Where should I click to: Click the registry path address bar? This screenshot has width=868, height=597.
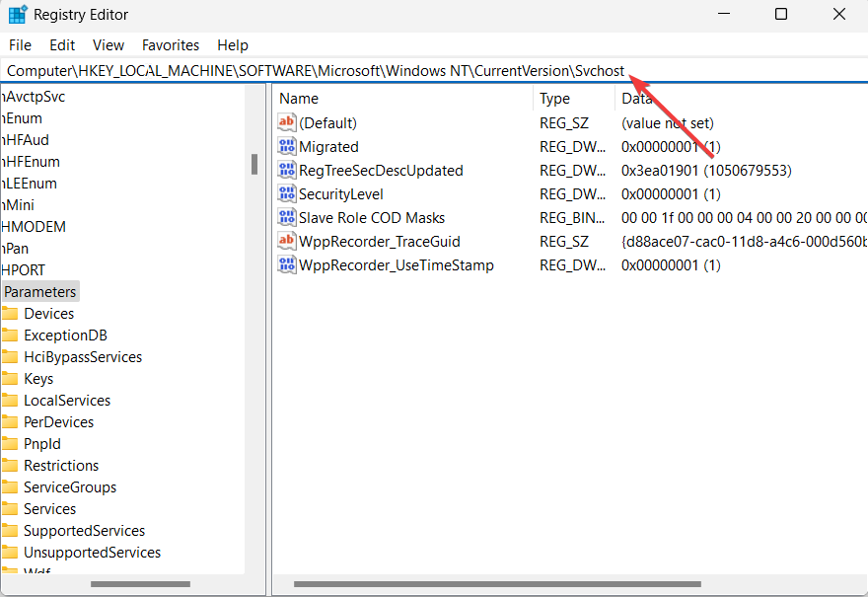[x=434, y=71]
